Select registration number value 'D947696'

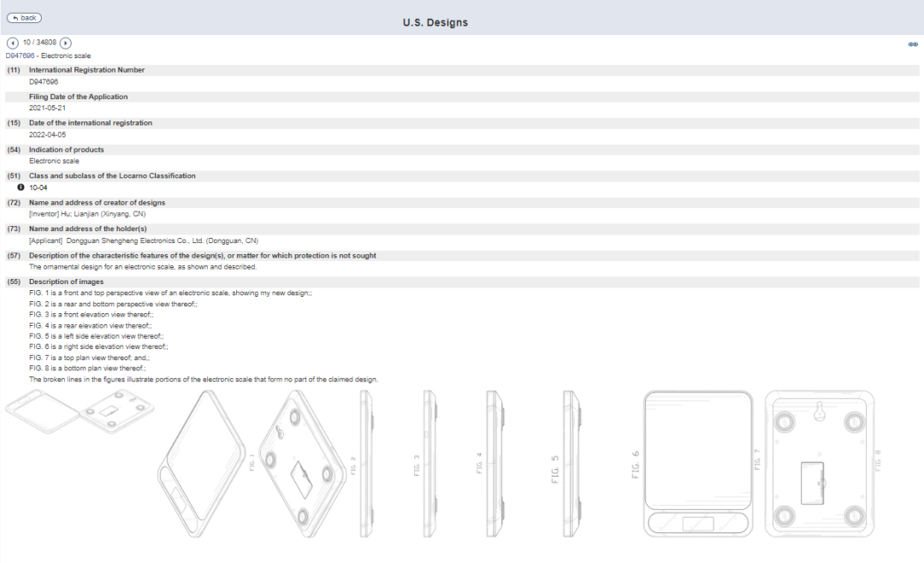tap(44, 82)
